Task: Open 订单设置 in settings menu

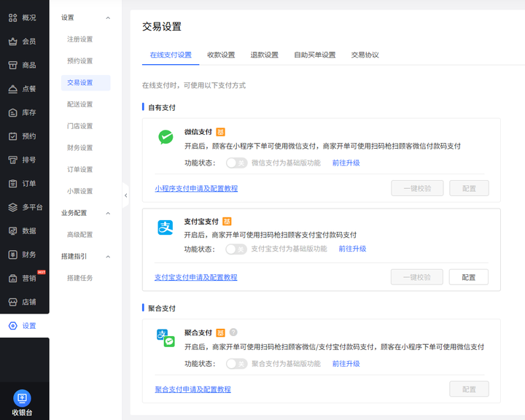Action: tap(79, 169)
